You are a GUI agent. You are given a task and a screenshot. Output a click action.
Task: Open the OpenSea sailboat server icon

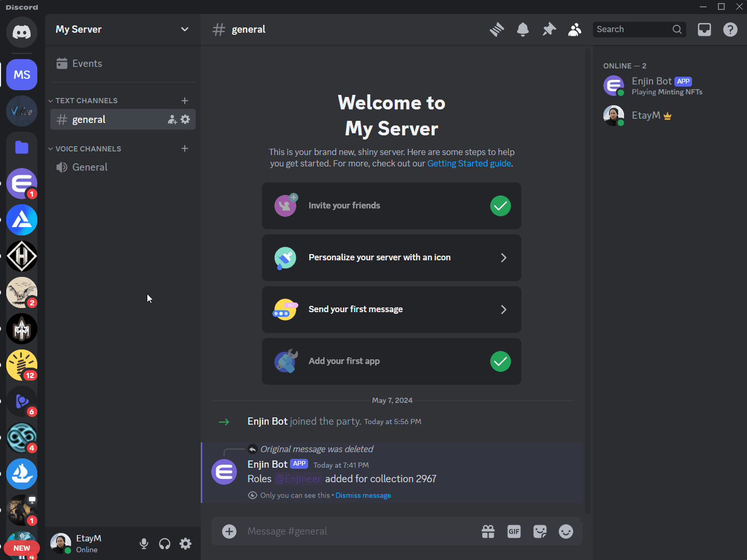click(22, 474)
